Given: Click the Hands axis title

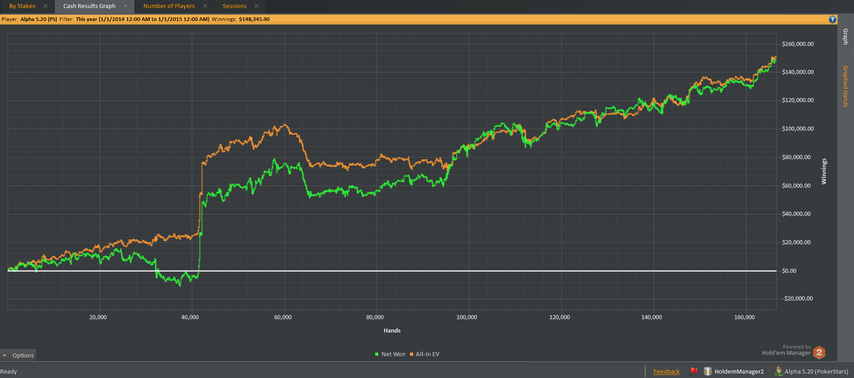Looking at the screenshot, I should click(x=393, y=330).
